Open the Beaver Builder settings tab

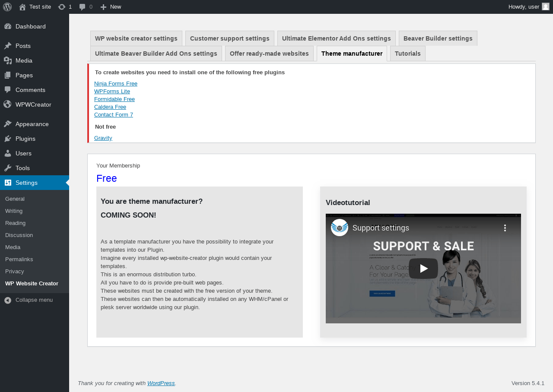[x=438, y=38]
